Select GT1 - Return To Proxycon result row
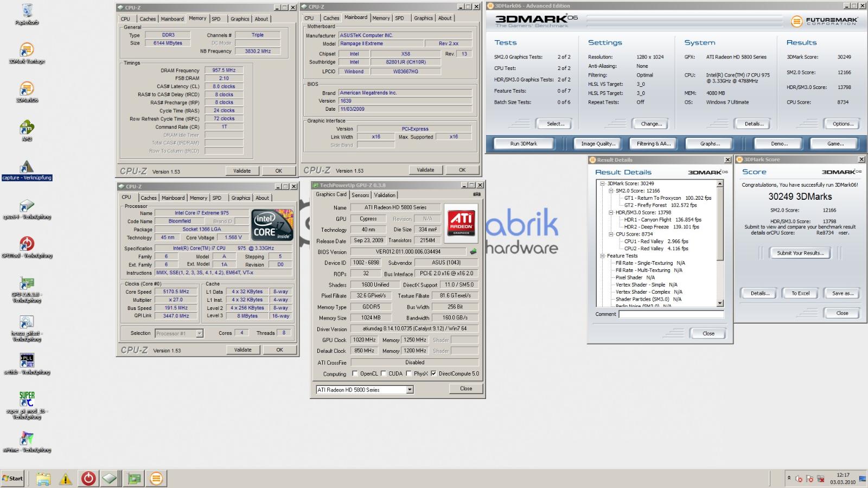Viewport: 868px width, 488px height. tap(667, 198)
